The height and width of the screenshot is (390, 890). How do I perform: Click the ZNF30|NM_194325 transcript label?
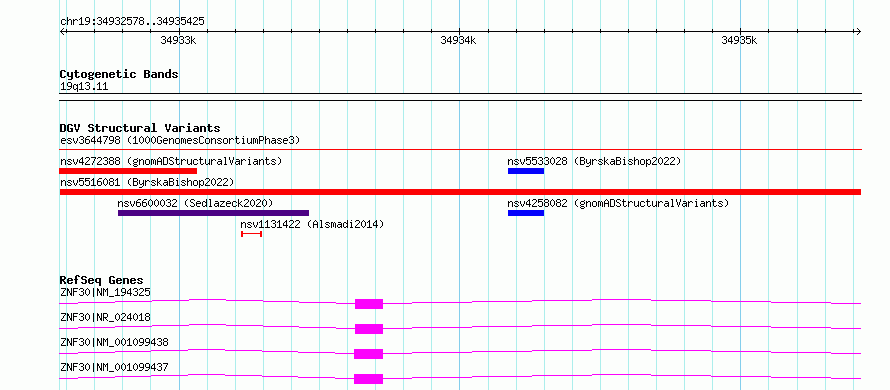click(105, 292)
